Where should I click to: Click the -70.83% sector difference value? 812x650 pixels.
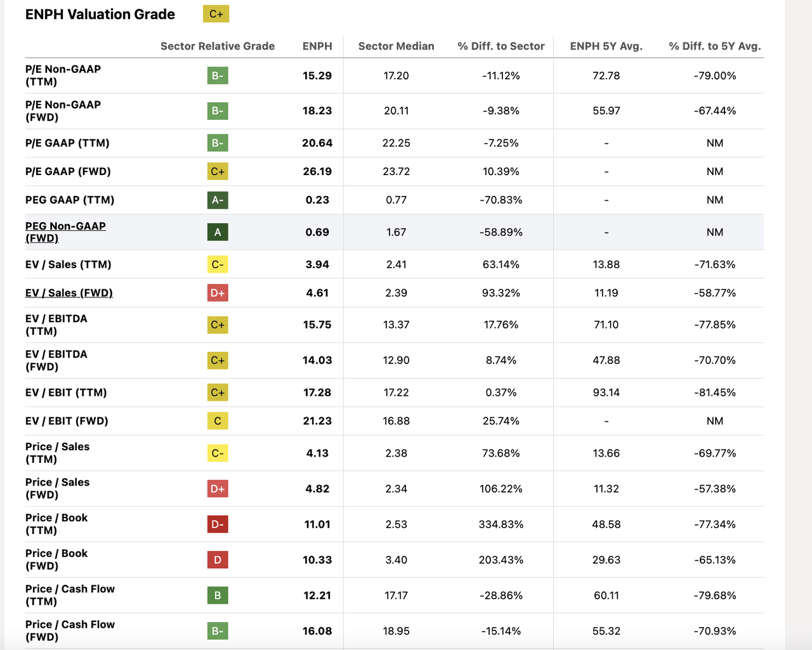pyautogui.click(x=501, y=200)
